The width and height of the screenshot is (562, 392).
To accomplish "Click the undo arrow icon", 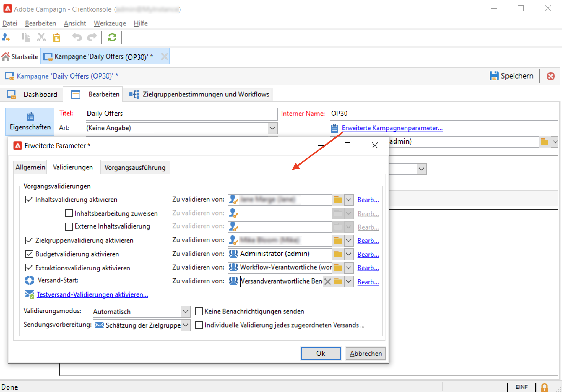I will (x=77, y=37).
